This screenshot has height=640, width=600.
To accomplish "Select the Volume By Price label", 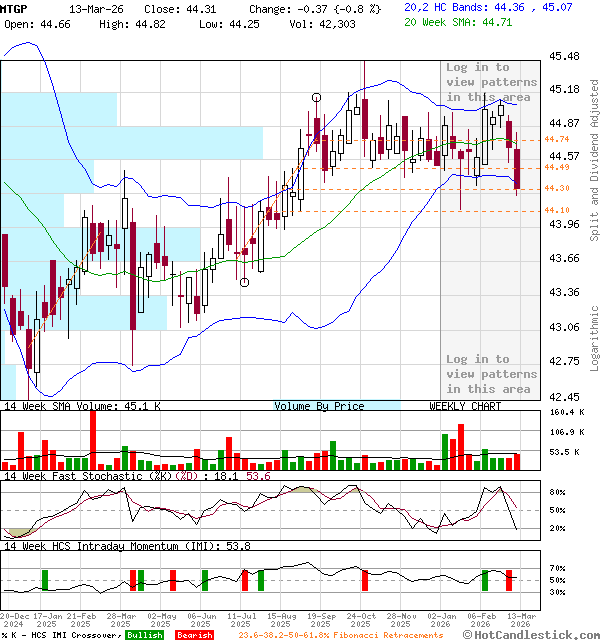I will [320, 406].
